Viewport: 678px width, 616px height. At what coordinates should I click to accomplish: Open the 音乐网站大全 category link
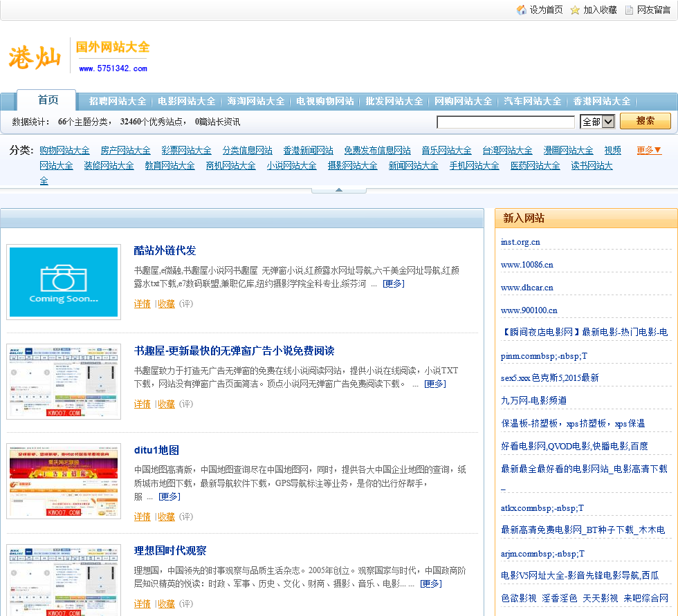coord(447,150)
